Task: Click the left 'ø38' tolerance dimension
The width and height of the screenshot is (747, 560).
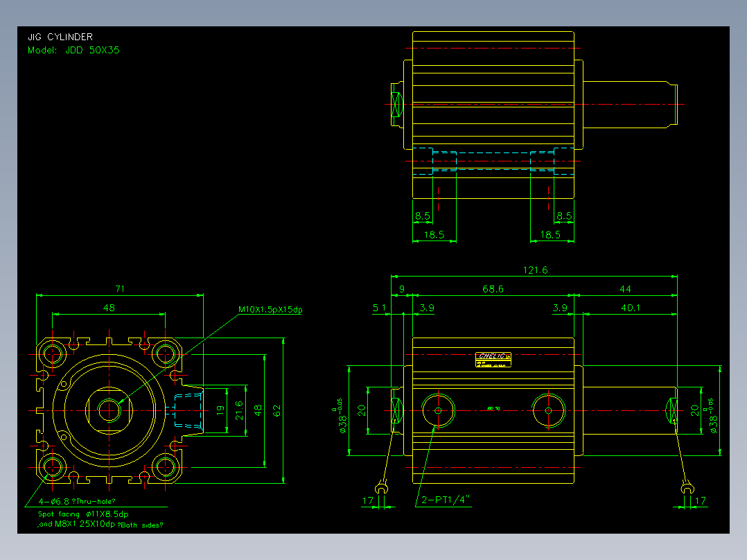Action: coord(341,416)
